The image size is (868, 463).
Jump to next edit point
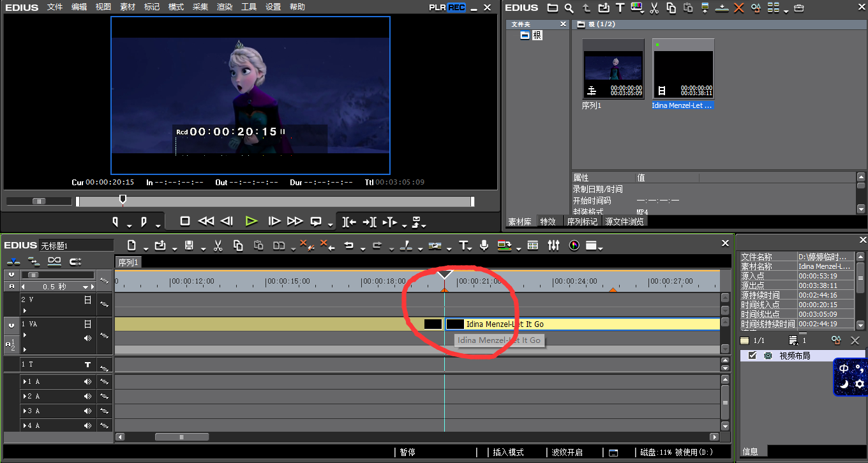click(x=370, y=222)
